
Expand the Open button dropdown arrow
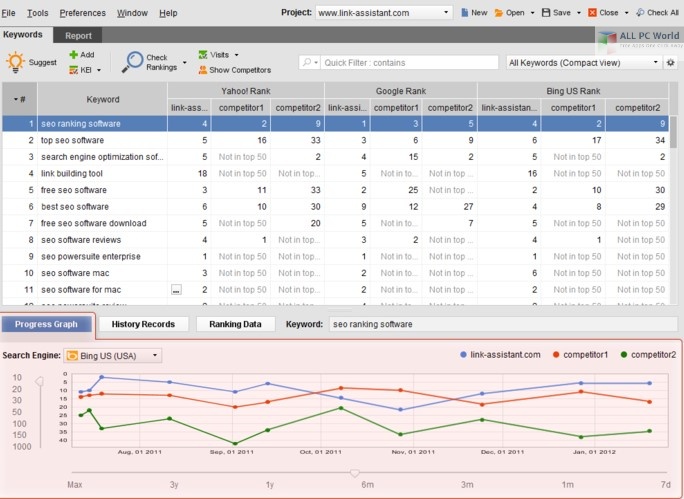[x=532, y=13]
